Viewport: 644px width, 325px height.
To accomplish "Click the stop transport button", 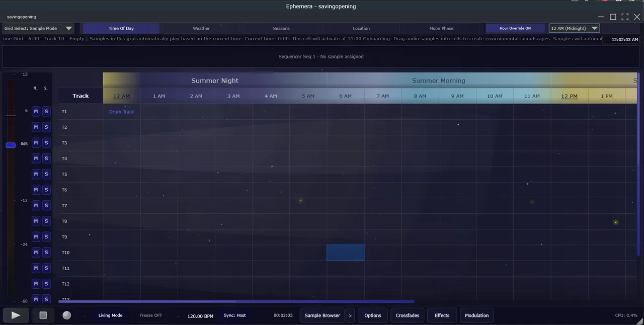I will point(43,315).
